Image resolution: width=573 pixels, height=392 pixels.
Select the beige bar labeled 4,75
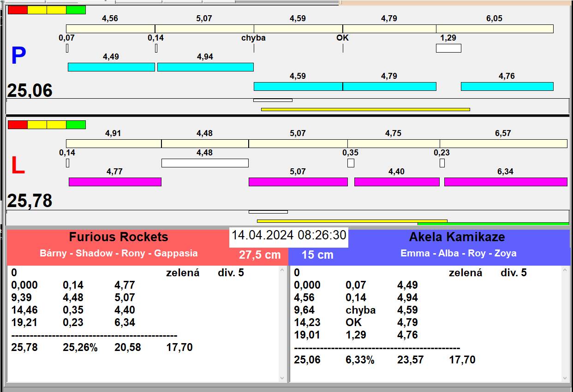coord(394,143)
